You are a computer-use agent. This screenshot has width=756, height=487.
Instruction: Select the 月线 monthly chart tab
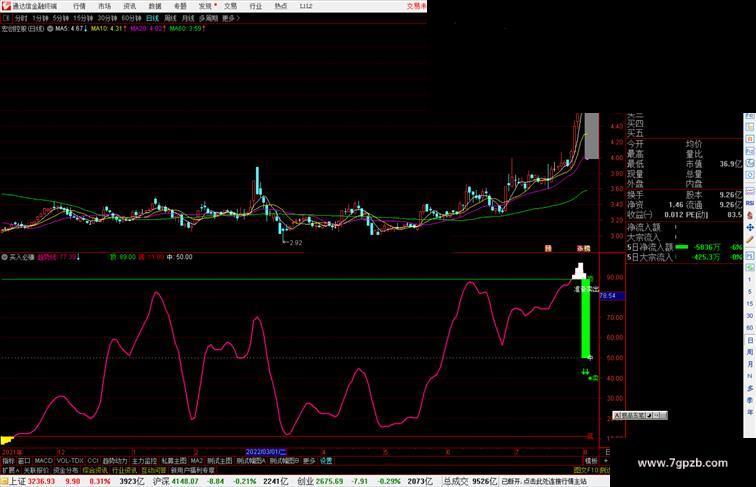188,18
